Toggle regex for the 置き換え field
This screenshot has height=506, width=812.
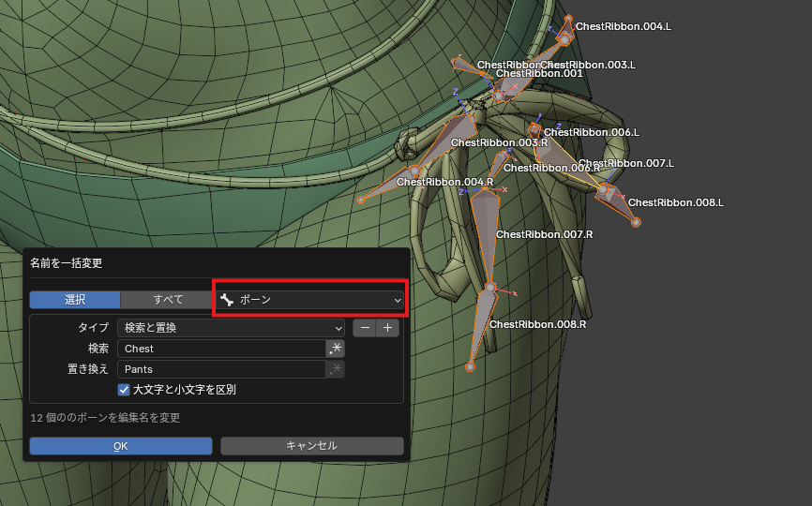coord(336,369)
